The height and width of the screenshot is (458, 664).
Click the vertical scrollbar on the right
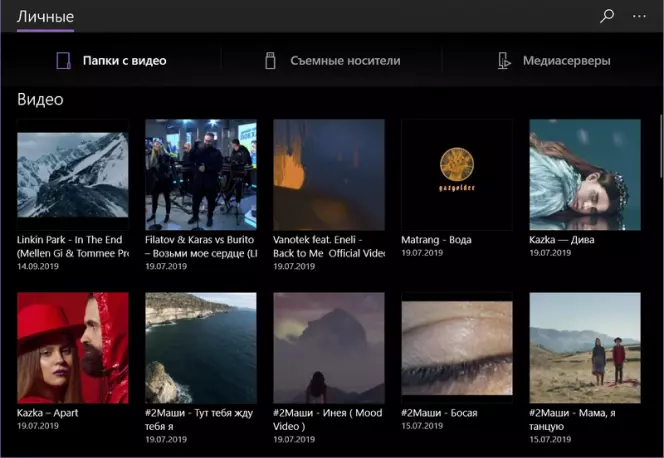661,146
